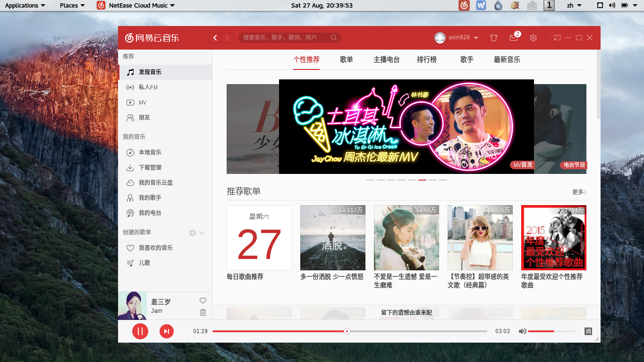Viewport: 644px width, 362px height.
Task: Switch to the 排行榜 tab
Action: [427, 60]
